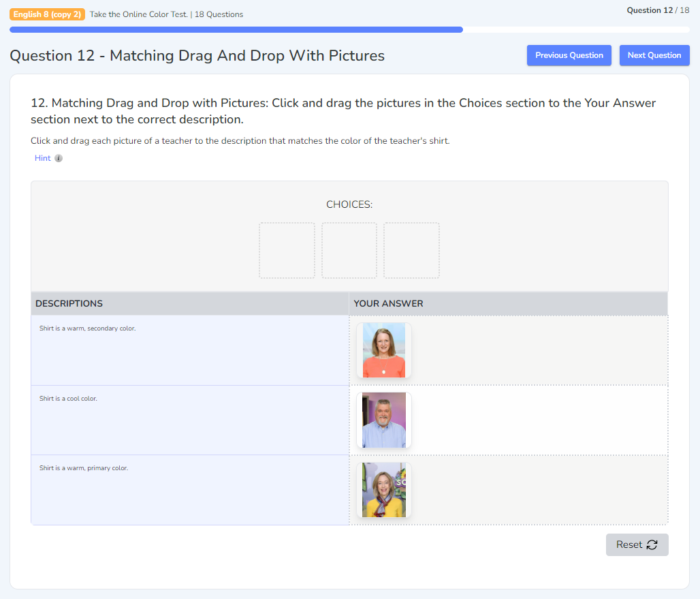Screen dimensions: 700x599
Task: Click the middle empty Choices slot
Action: (x=349, y=251)
